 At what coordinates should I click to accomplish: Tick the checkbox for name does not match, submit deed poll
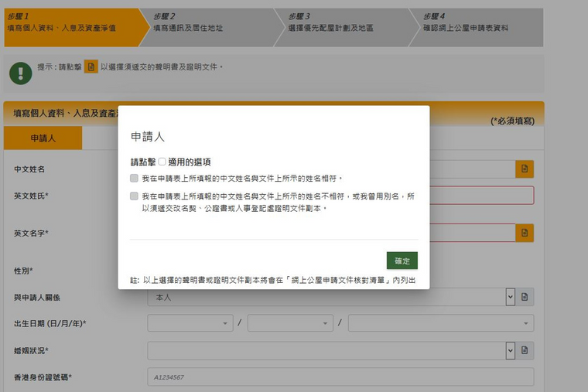(134, 196)
